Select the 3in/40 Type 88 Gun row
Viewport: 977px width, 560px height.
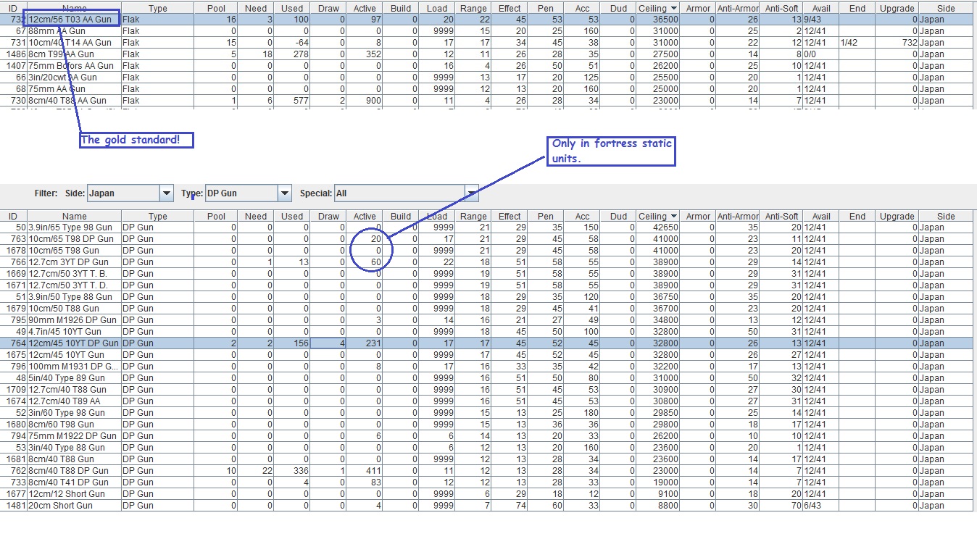pos(486,448)
